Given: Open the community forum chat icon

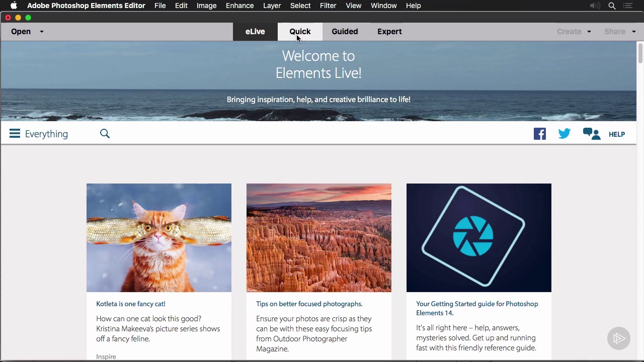Looking at the screenshot, I should (592, 134).
